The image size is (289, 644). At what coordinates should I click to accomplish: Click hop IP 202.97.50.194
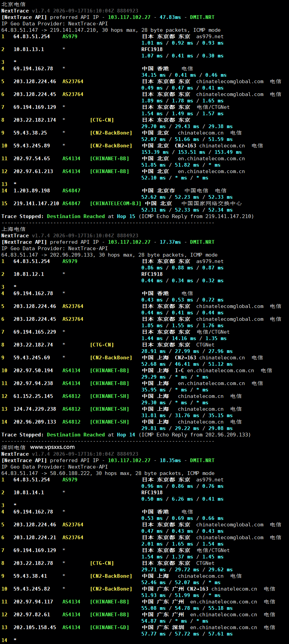click(x=33, y=371)
